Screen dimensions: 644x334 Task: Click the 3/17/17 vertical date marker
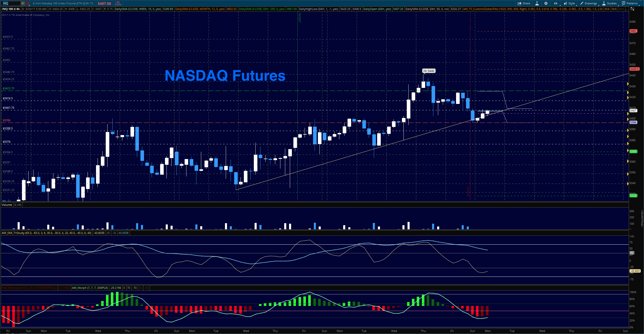click(468, 192)
